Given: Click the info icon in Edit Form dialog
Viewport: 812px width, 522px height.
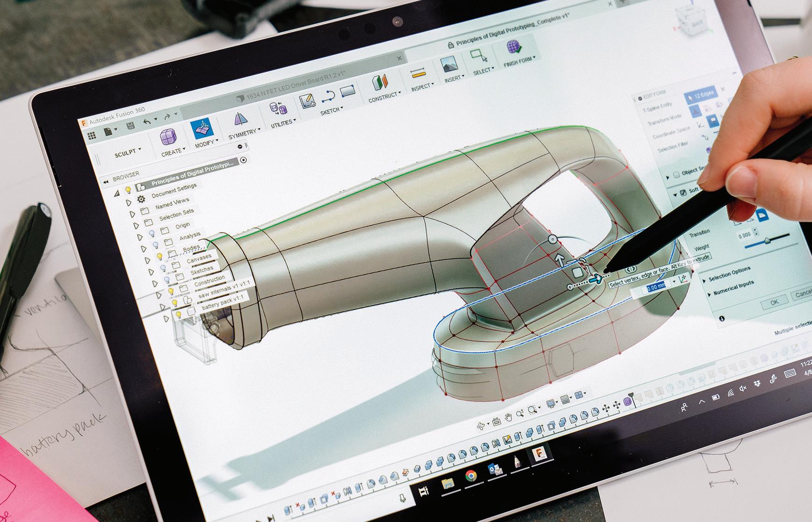Looking at the screenshot, I should [722, 318].
